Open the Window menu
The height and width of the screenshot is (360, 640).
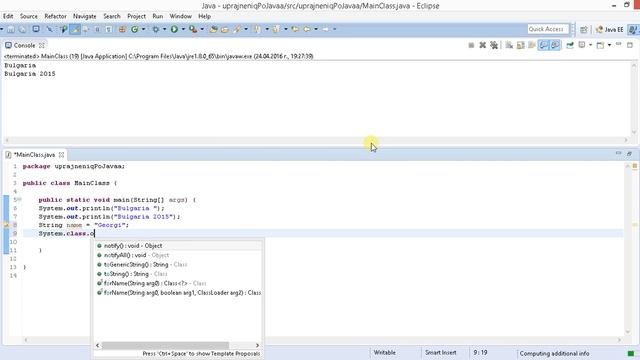tap(180, 16)
